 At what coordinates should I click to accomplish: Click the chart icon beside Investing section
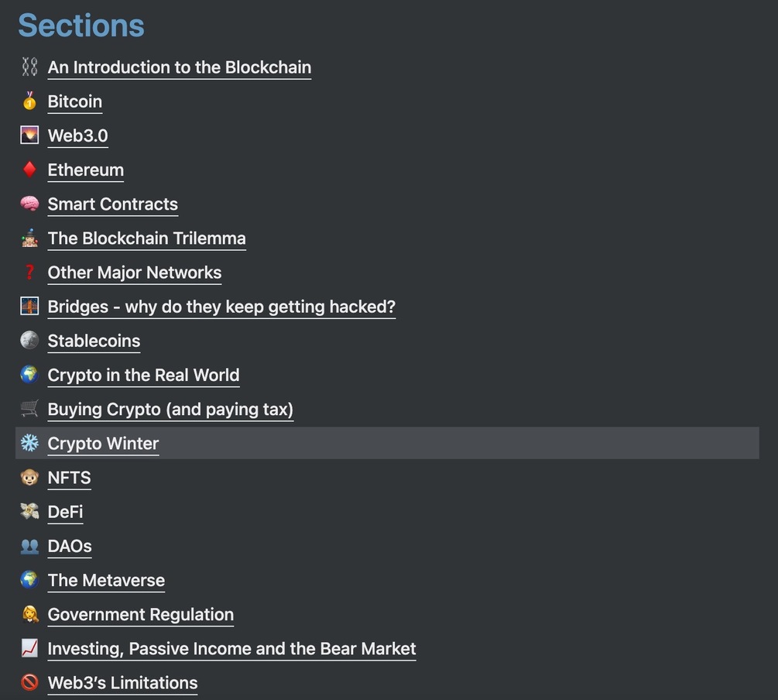click(x=29, y=648)
